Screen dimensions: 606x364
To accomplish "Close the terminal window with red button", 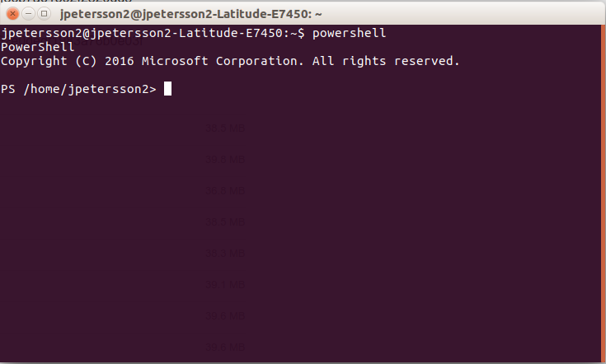I will [x=12, y=14].
